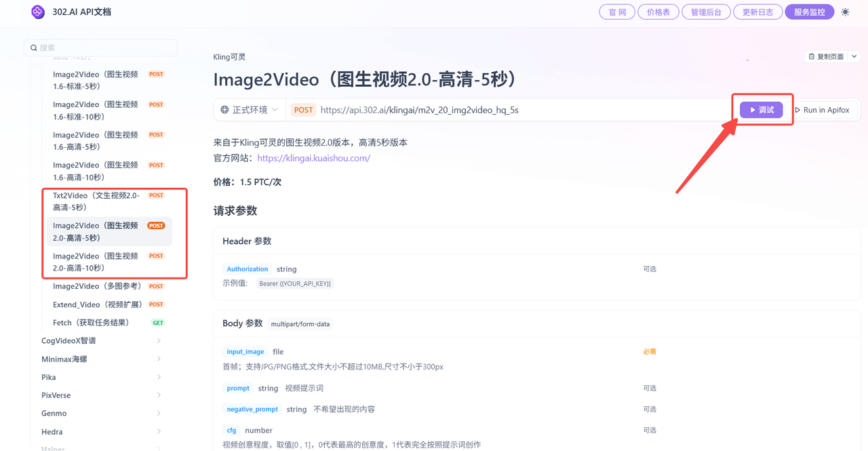868x451 pixels.
Task: Click the 302.AI logo icon
Action: [x=38, y=12]
